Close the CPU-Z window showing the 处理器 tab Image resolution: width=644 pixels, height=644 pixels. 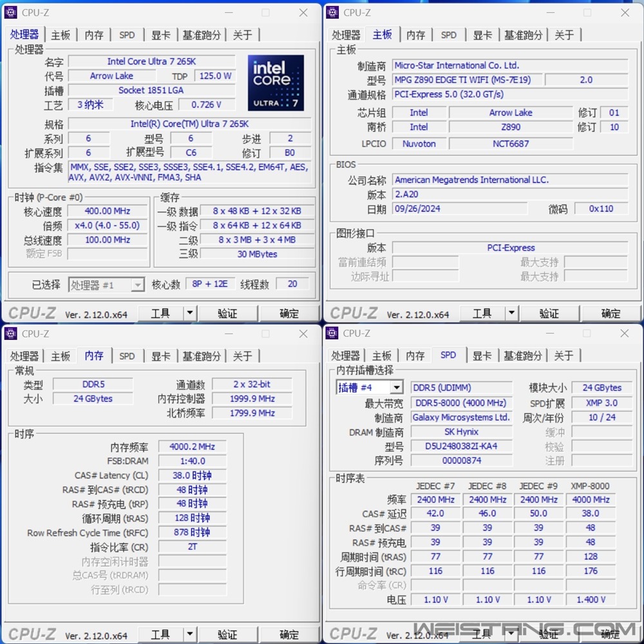click(x=303, y=13)
